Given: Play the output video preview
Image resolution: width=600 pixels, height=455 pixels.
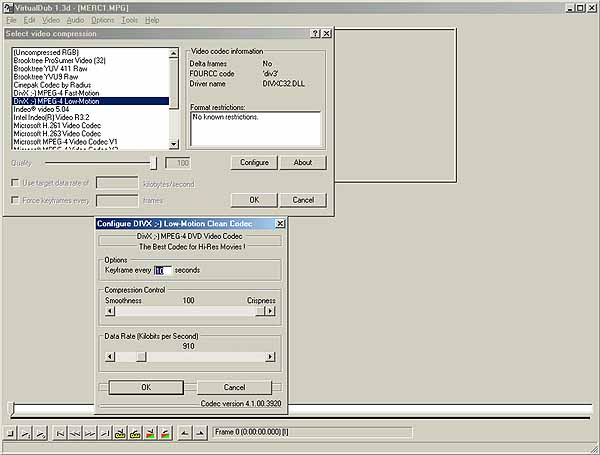Looking at the screenshot, I should (x=40, y=434).
